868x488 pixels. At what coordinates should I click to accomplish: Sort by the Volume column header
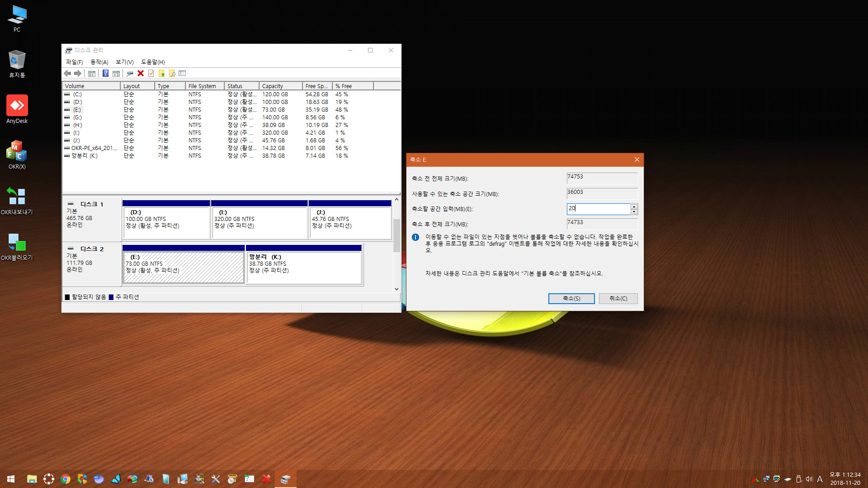91,86
